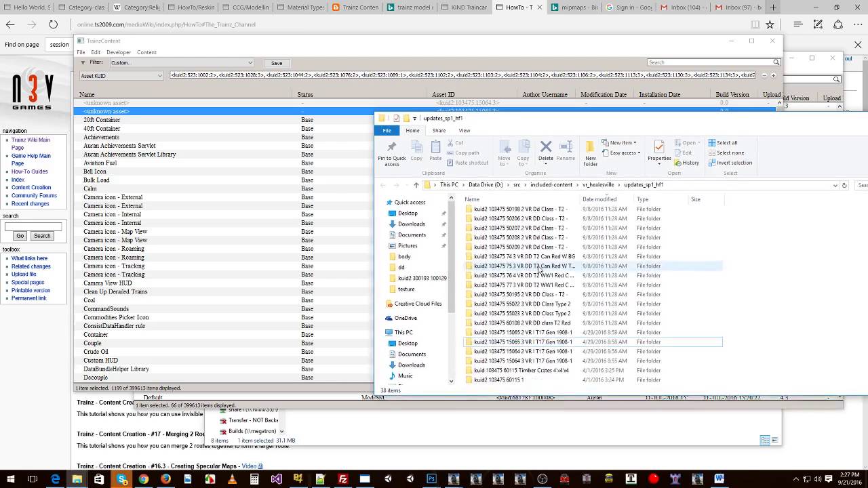
Task: Click the Up arrow in Explorer navigation
Action: [416, 185]
